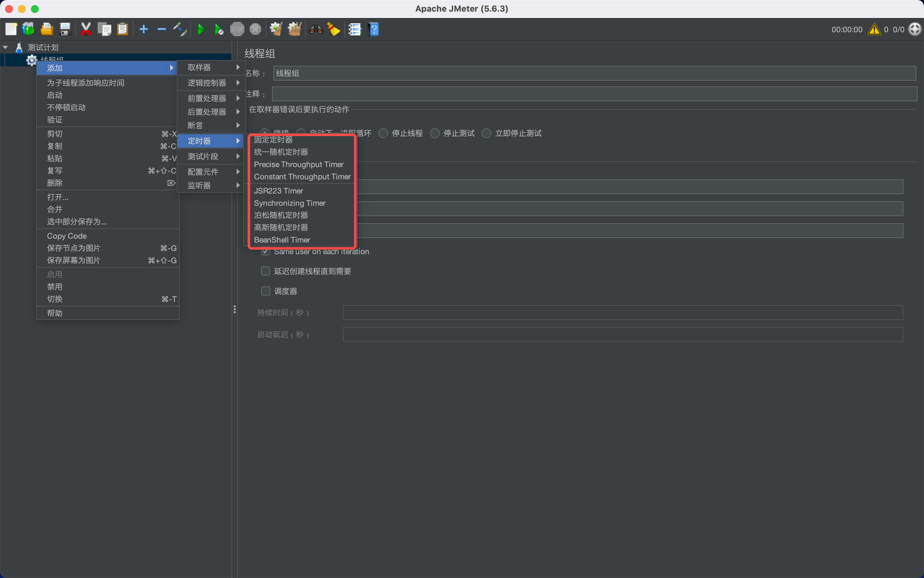Click the Save floppy disk icon
The width and height of the screenshot is (924, 578).
(x=65, y=29)
